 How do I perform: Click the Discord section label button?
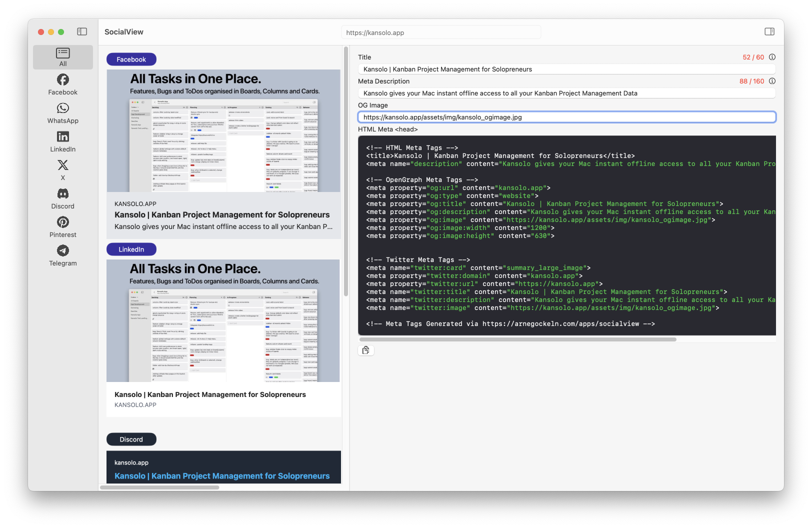pos(131,439)
